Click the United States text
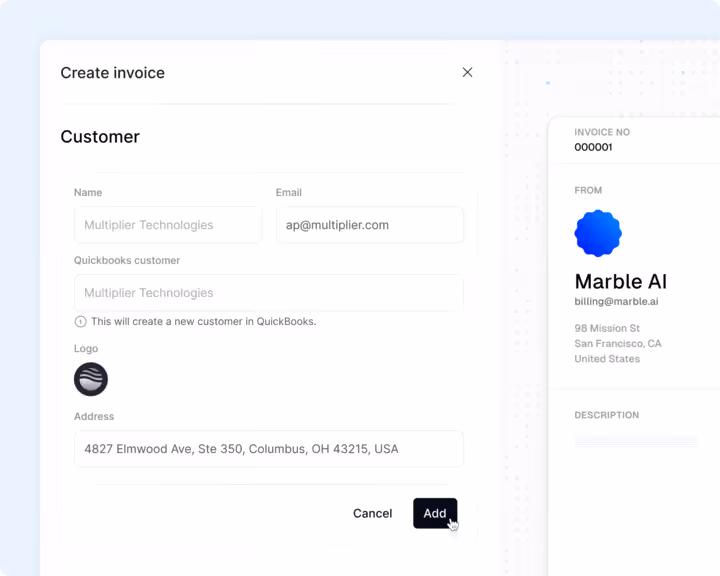The width and height of the screenshot is (720, 576). click(607, 359)
